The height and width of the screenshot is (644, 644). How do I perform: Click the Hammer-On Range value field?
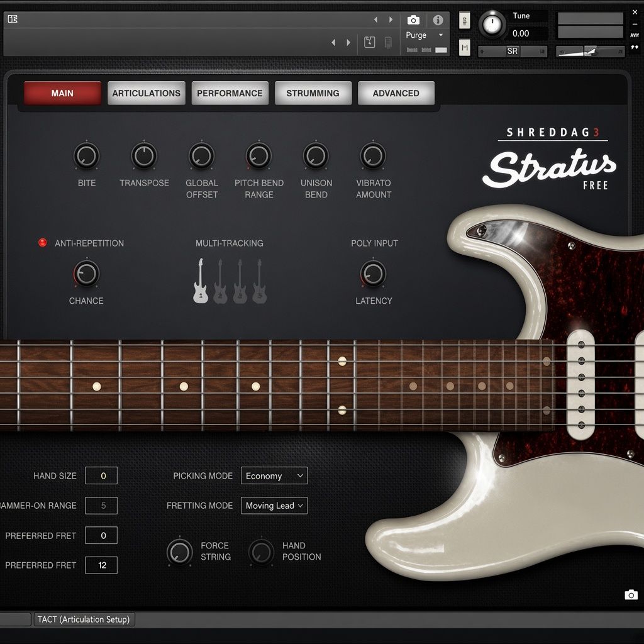101,506
